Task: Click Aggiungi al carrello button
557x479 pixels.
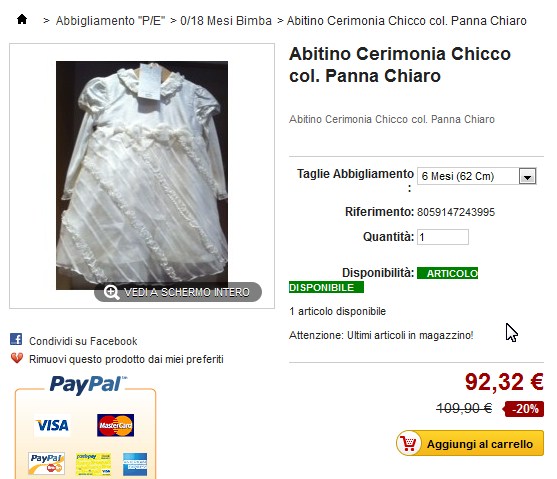Action: [x=470, y=443]
